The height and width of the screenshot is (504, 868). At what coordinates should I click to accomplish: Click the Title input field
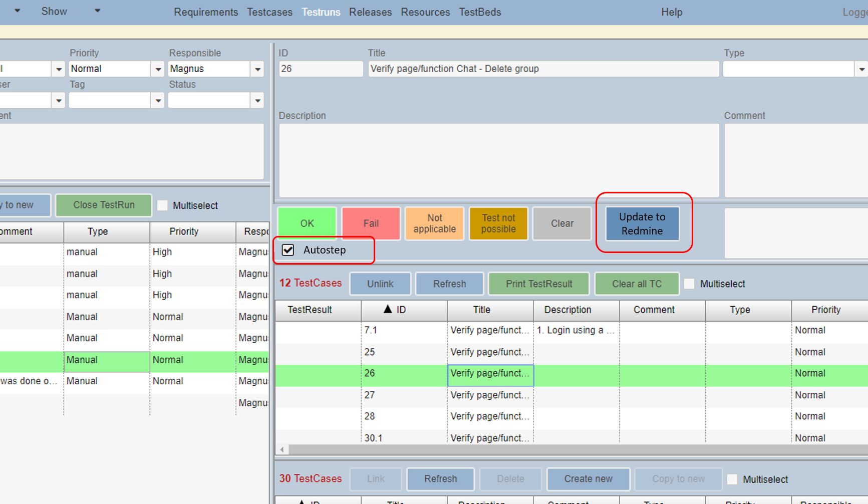click(543, 69)
